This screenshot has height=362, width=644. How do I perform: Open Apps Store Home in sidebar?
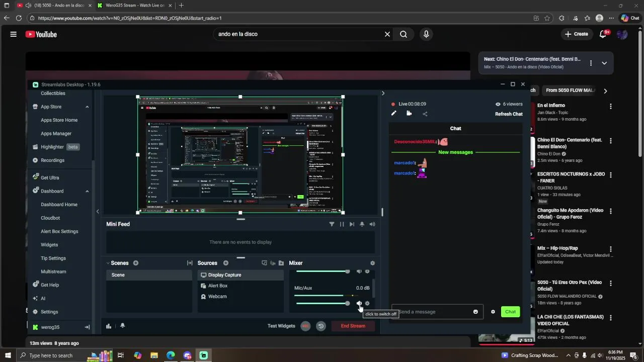[59, 120]
